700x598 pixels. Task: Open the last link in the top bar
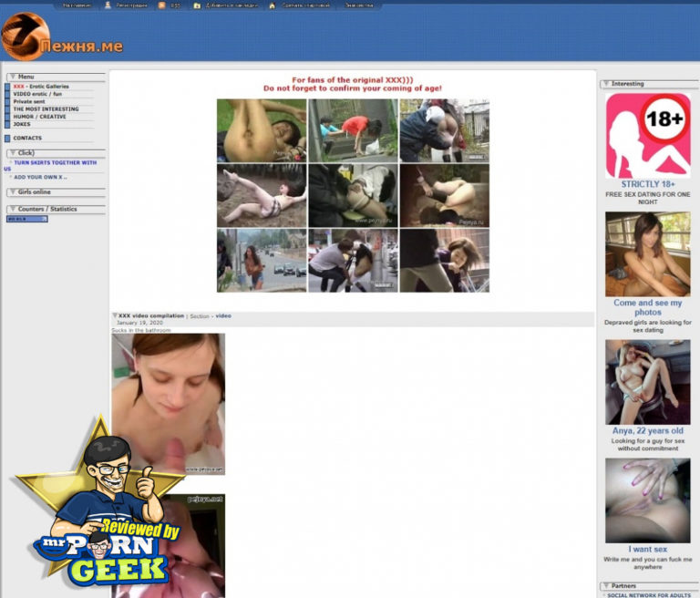coord(359,5)
